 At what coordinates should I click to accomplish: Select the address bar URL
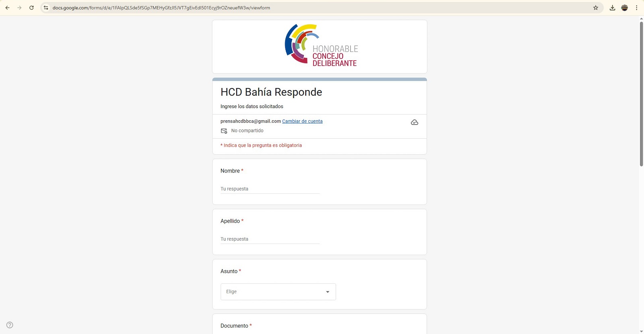(x=161, y=8)
